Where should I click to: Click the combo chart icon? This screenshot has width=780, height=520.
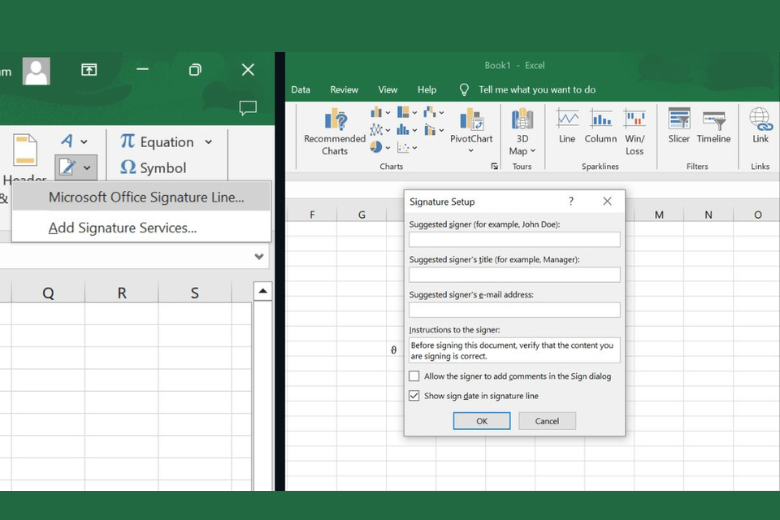click(x=429, y=130)
